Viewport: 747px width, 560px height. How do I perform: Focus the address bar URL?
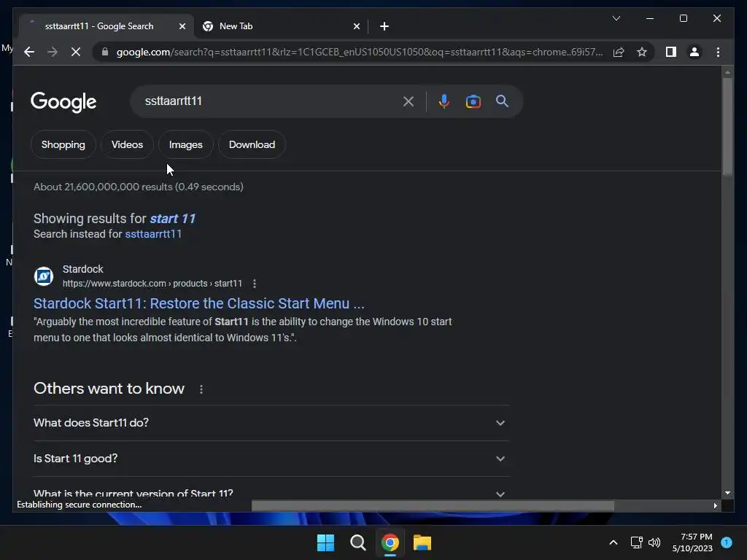click(x=360, y=52)
